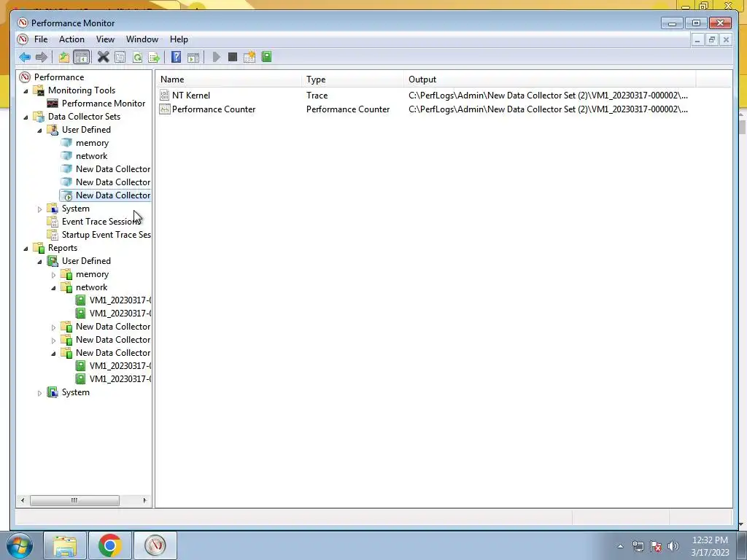The width and height of the screenshot is (747, 560).
Task: Expand System under Reports
Action: (39, 393)
